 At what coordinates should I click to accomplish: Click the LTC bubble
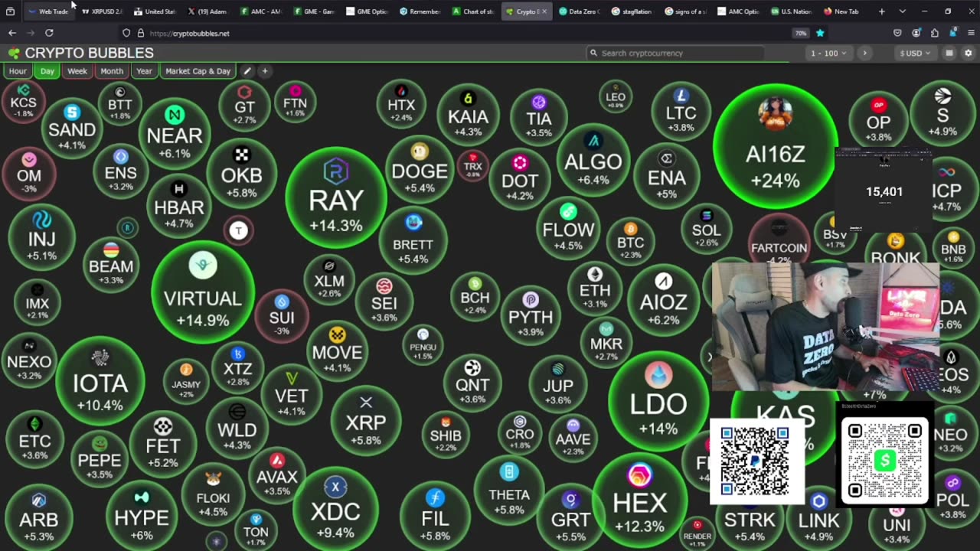tap(681, 111)
